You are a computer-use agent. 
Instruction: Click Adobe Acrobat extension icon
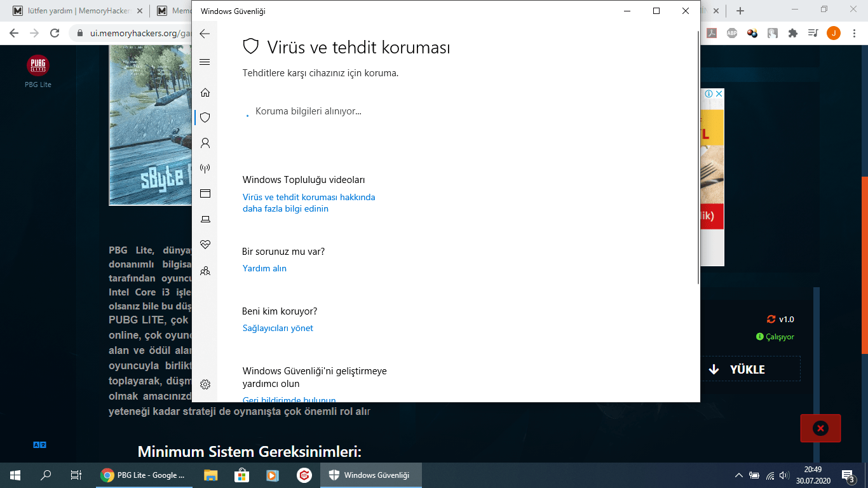(x=712, y=33)
